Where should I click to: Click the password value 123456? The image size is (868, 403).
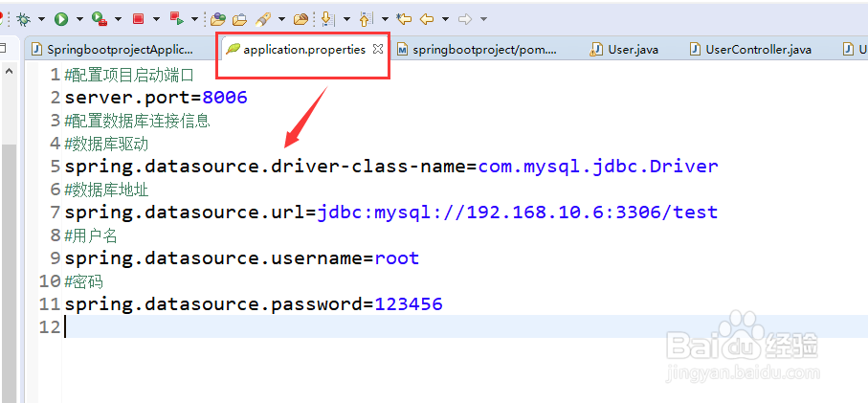pyautogui.click(x=409, y=304)
